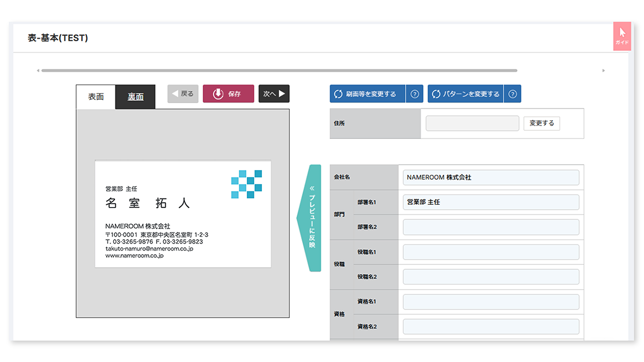Click 営業部 主任 text on card preview
This screenshot has width=644, height=362.
(121, 189)
